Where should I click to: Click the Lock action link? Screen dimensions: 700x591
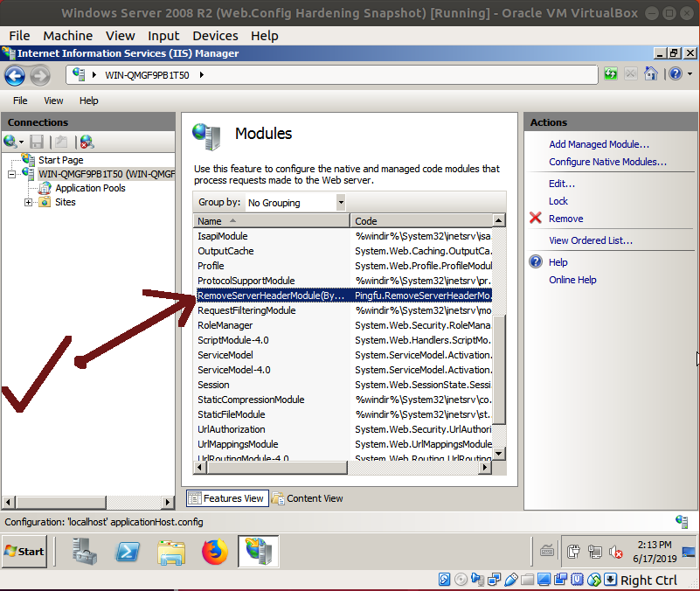[x=558, y=201]
